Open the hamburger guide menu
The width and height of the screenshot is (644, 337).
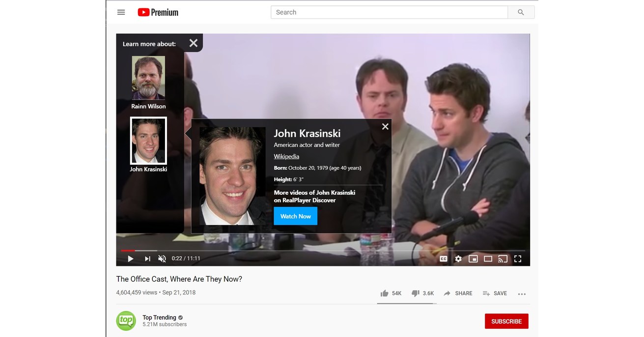point(121,12)
